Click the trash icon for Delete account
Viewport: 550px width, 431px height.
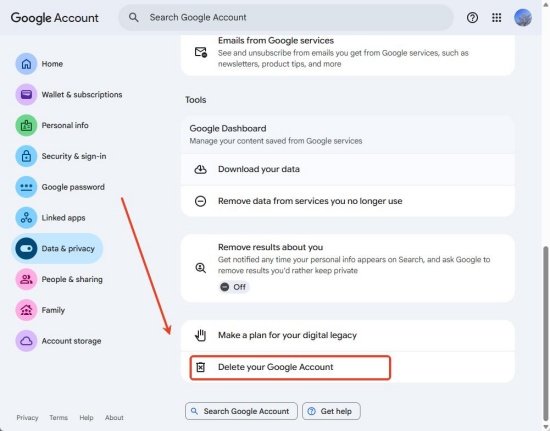(x=200, y=367)
